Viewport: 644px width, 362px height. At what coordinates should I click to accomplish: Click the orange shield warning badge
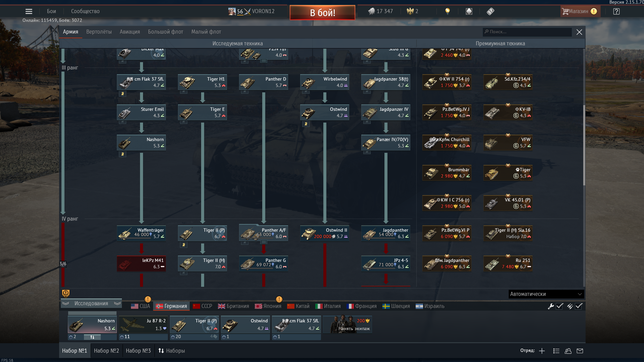tap(66, 293)
